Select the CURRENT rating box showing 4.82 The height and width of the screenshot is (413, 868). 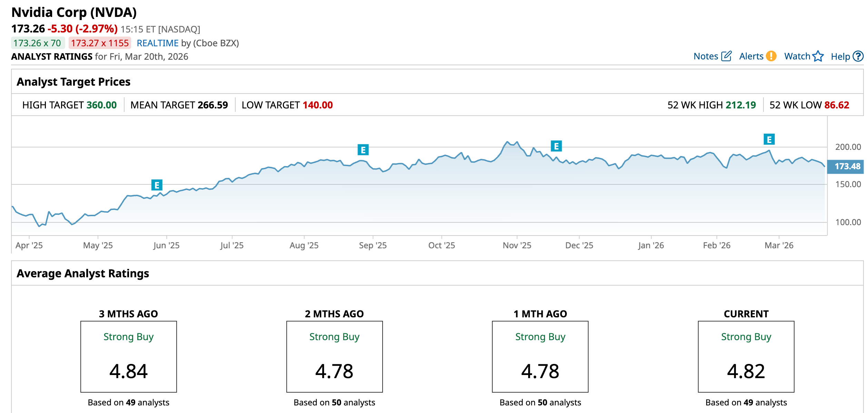point(746,356)
